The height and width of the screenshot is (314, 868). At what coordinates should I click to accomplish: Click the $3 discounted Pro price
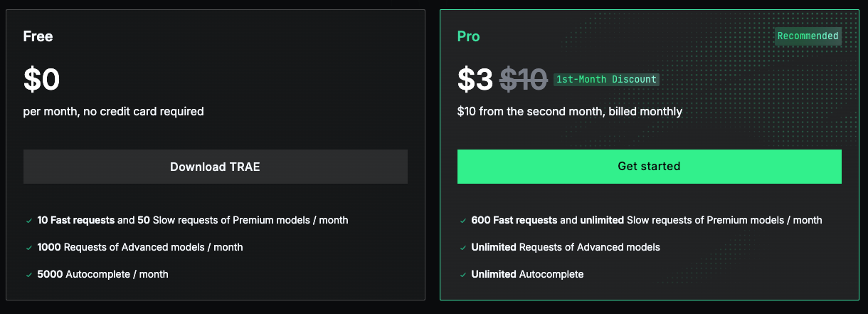475,80
